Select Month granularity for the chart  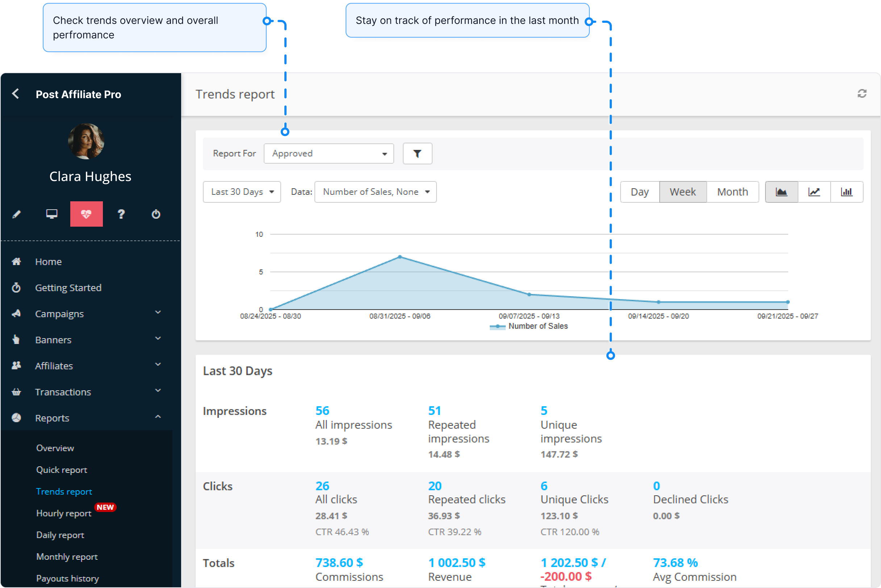point(732,192)
